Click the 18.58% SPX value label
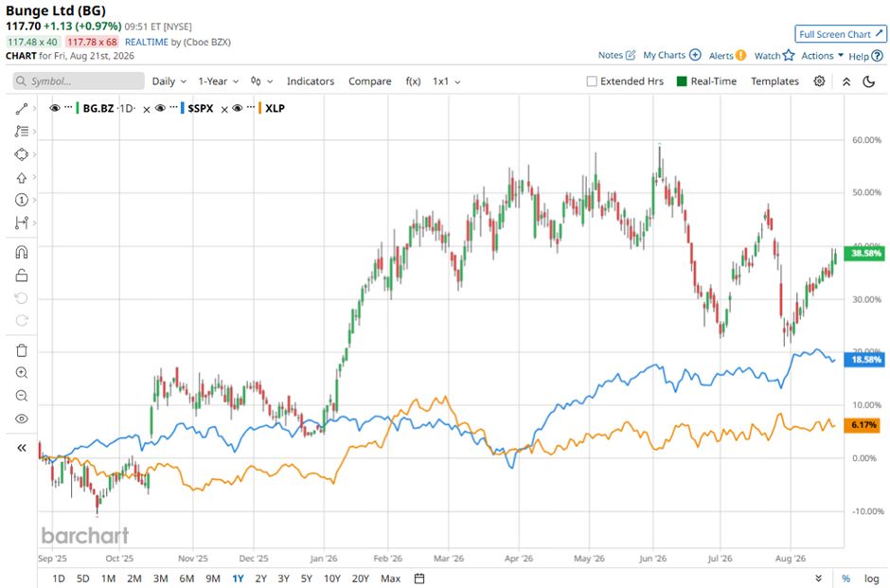This screenshot has height=588, width=890. (864, 359)
